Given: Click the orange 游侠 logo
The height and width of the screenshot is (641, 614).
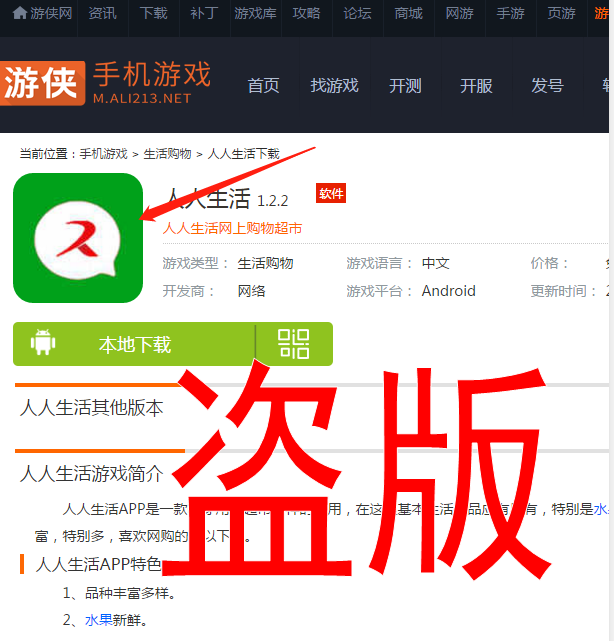Looking at the screenshot, I should [x=43, y=83].
